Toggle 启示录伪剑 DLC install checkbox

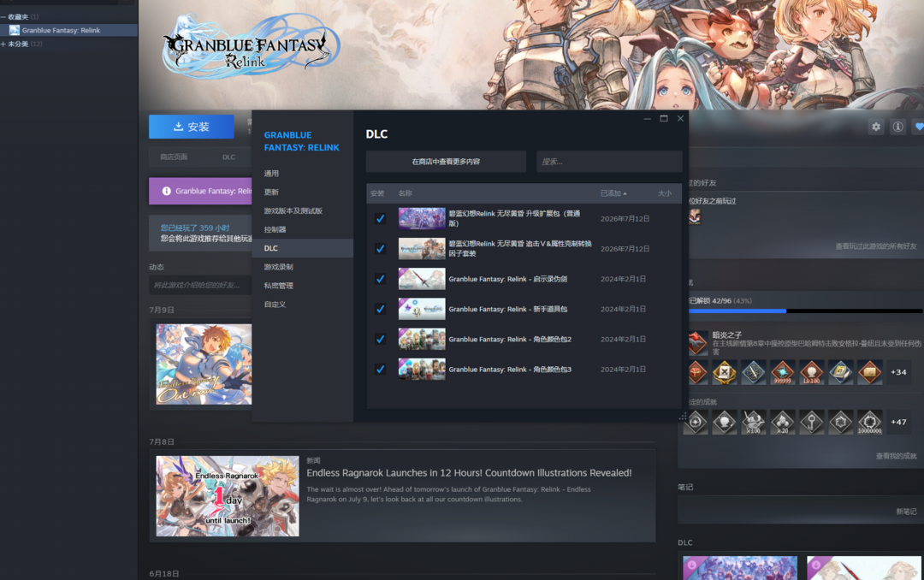[x=380, y=279]
